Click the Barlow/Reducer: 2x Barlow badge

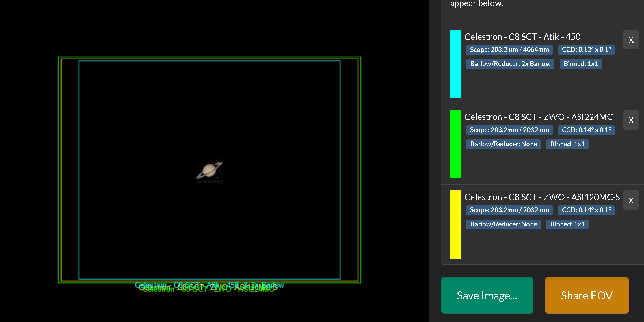point(510,64)
